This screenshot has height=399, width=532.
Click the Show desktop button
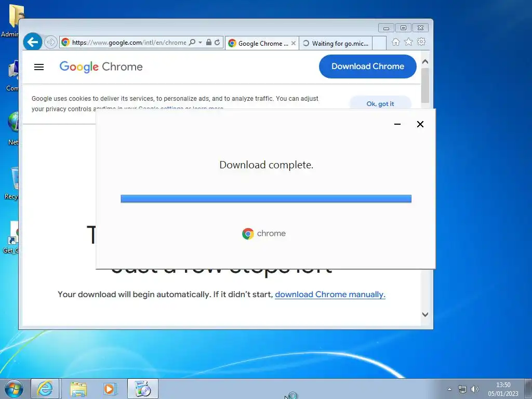528,389
